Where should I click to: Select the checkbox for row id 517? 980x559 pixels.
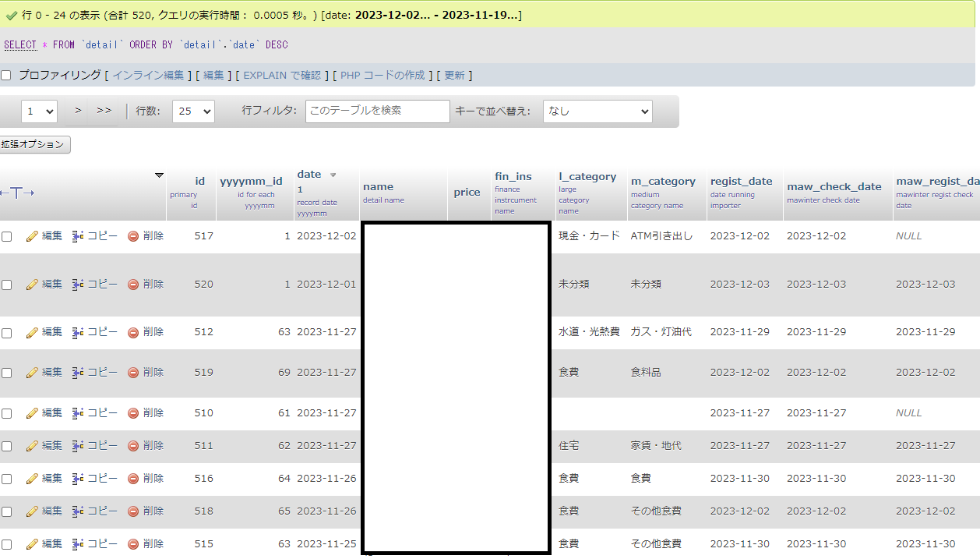(x=7, y=235)
